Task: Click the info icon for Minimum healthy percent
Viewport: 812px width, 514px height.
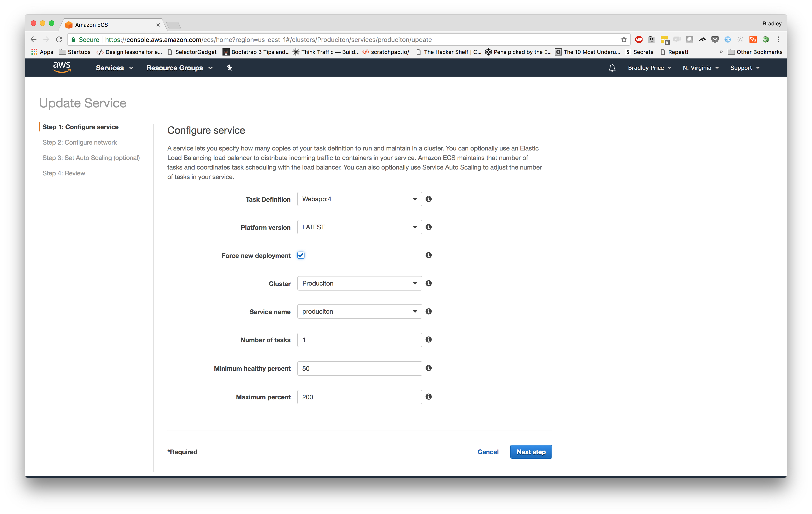Action: click(x=428, y=368)
